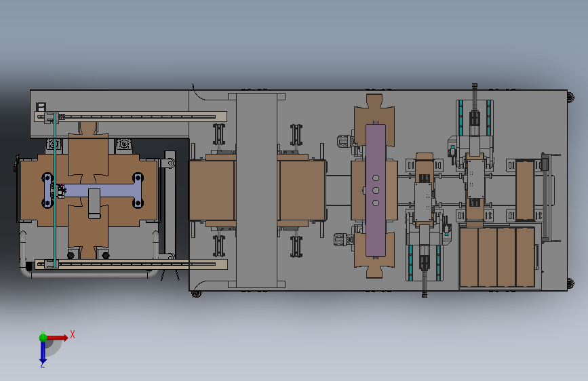
Task: Select the blue T-shaped plate on the left carton
Action: click(x=93, y=190)
